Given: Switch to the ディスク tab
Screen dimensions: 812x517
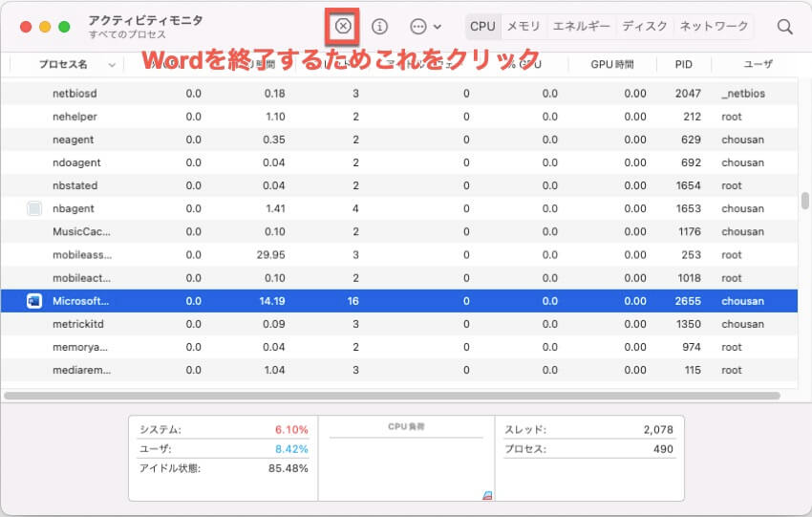Looking at the screenshot, I should (644, 26).
